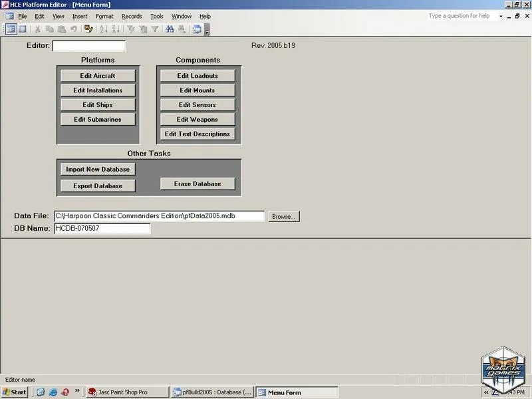Open the Format menu
Viewport: 532px width, 399px height.
[x=104, y=16]
